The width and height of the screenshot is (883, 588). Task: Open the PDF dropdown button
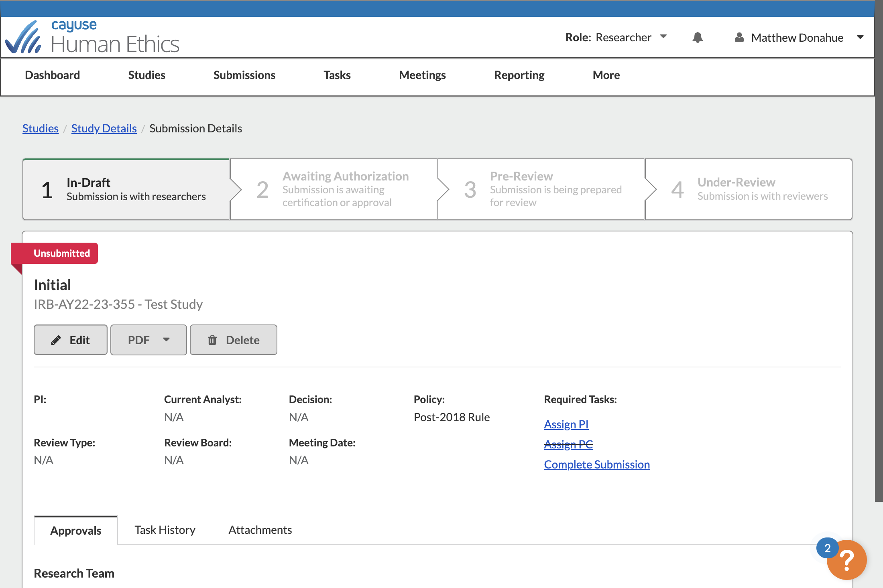click(149, 340)
